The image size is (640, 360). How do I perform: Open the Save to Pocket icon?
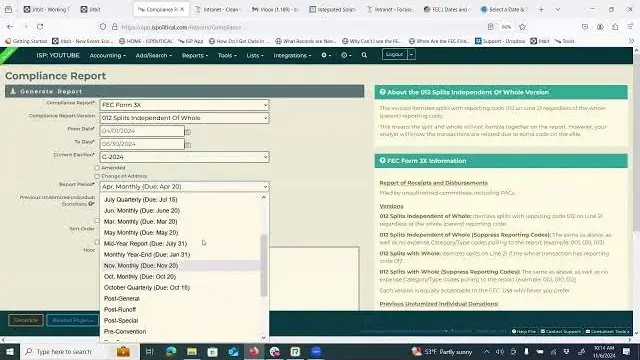585,27
